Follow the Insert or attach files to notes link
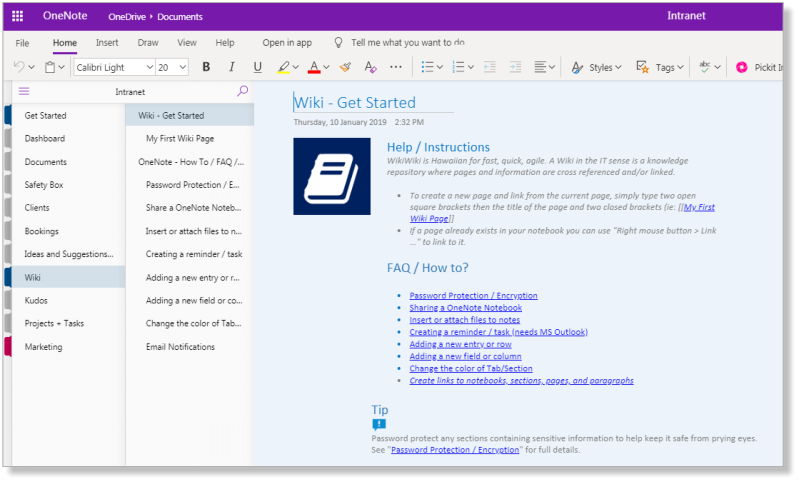The height and width of the screenshot is (483, 800). (x=464, y=320)
